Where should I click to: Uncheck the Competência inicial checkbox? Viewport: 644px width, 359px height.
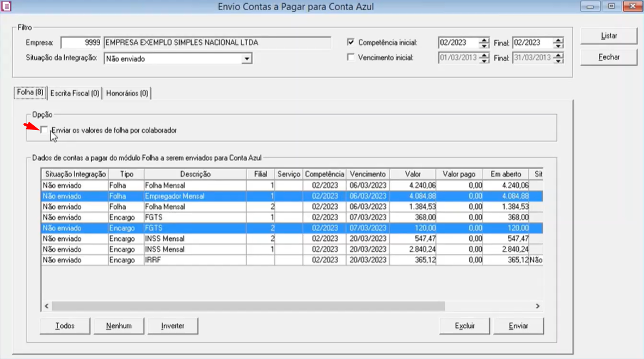point(351,42)
